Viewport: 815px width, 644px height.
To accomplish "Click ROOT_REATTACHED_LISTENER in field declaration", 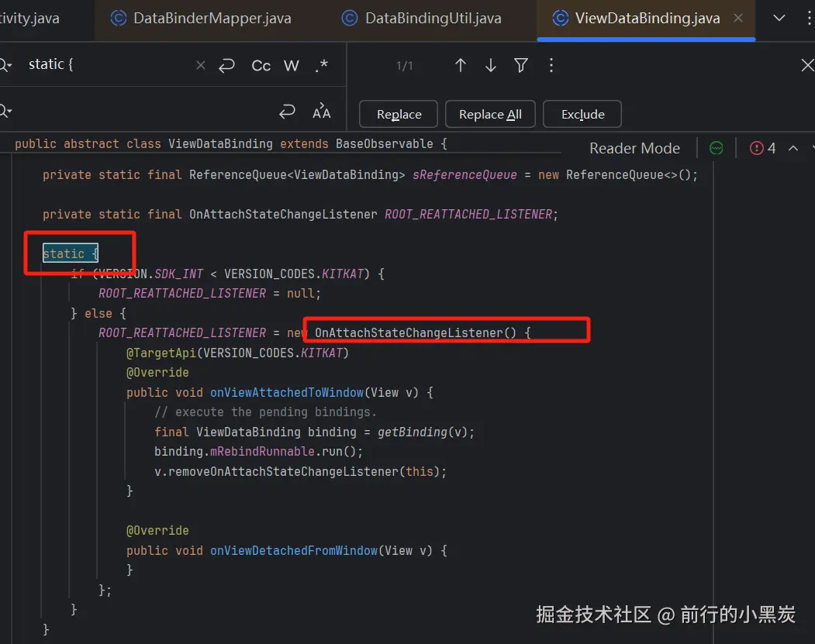I will tap(468, 215).
